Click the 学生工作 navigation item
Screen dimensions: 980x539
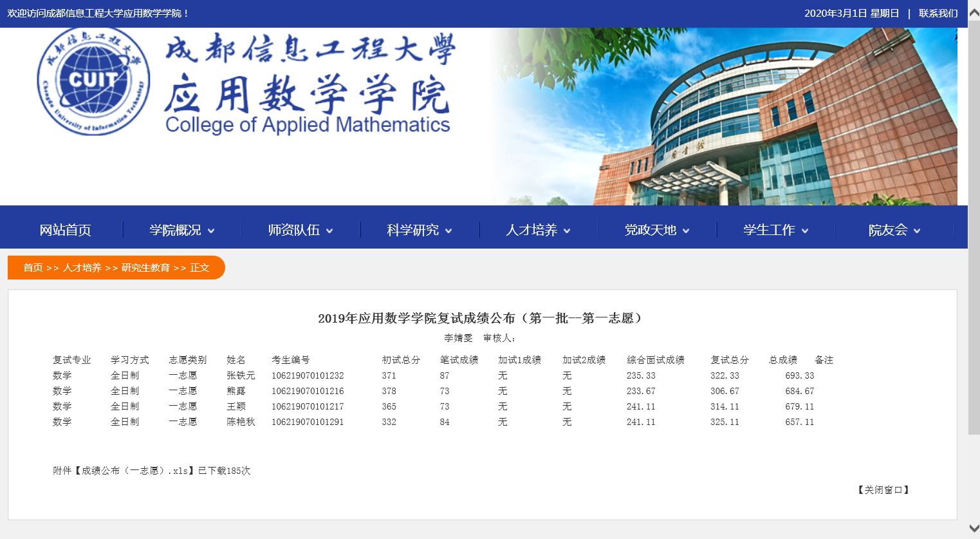tap(769, 230)
